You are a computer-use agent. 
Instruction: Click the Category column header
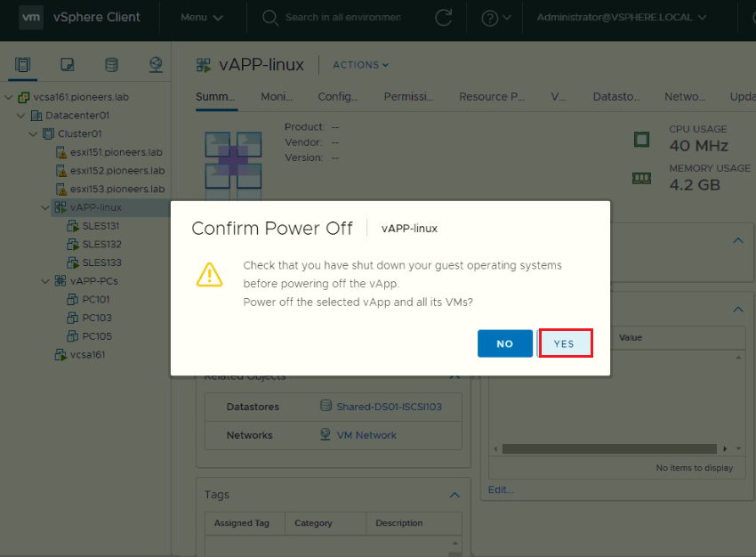326,523
